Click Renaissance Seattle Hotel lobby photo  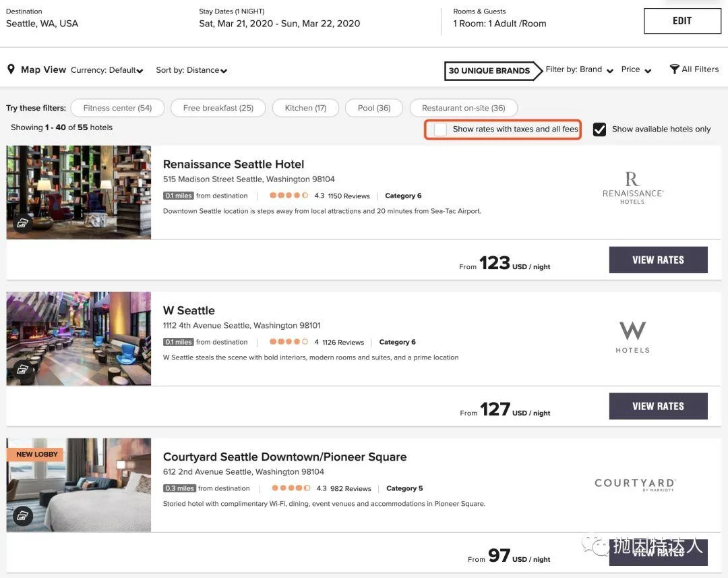78,192
